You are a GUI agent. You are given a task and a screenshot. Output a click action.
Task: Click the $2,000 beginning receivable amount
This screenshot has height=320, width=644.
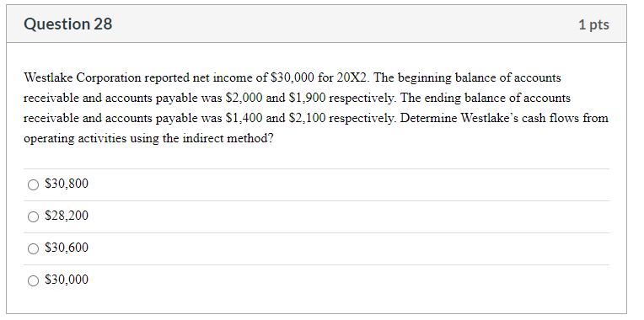click(x=244, y=99)
